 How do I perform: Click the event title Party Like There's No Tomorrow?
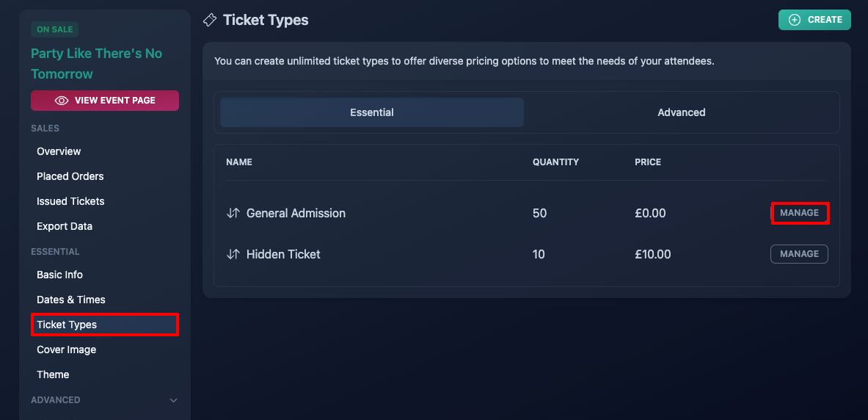click(97, 64)
